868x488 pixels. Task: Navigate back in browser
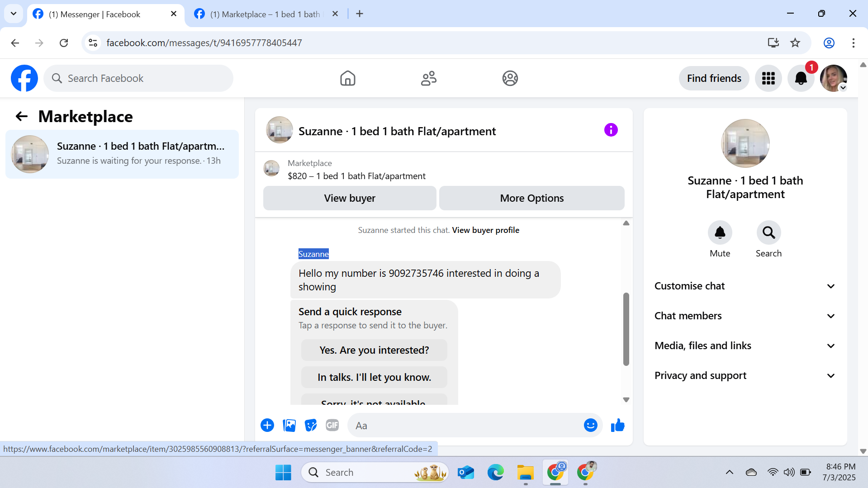tap(15, 43)
